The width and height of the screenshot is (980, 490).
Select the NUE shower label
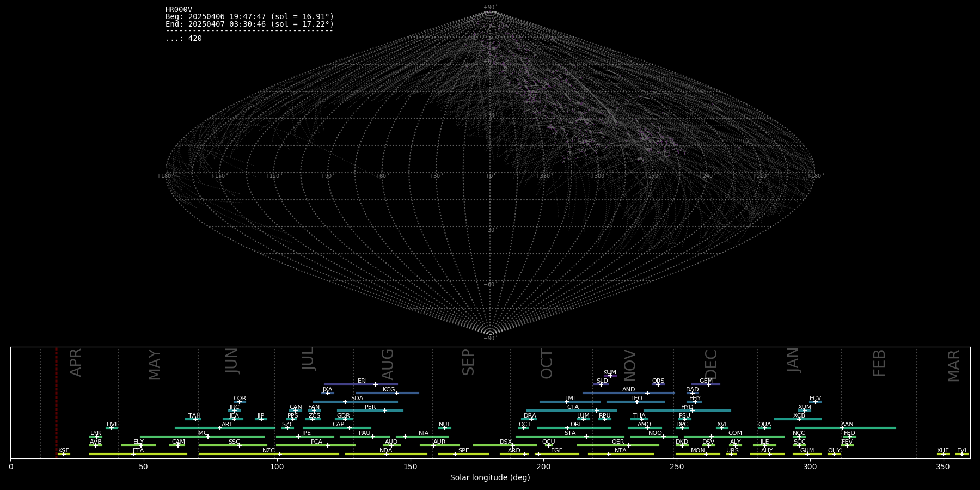point(445,425)
